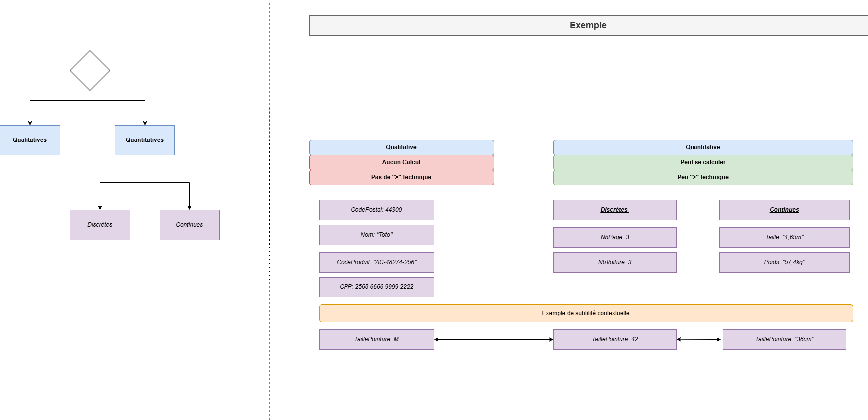Select the orange Exemple de subtilité contextuelle bar

point(586,313)
